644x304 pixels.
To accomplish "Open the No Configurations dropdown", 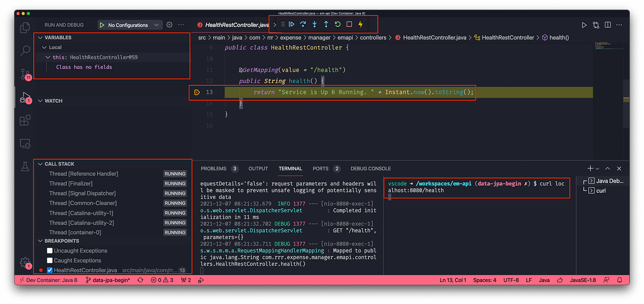I will click(130, 25).
